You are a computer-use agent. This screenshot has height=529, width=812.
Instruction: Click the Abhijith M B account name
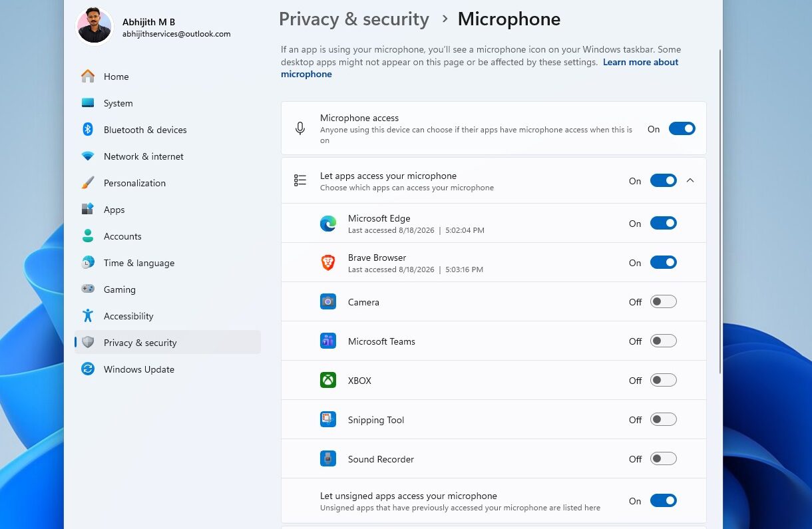[148, 22]
